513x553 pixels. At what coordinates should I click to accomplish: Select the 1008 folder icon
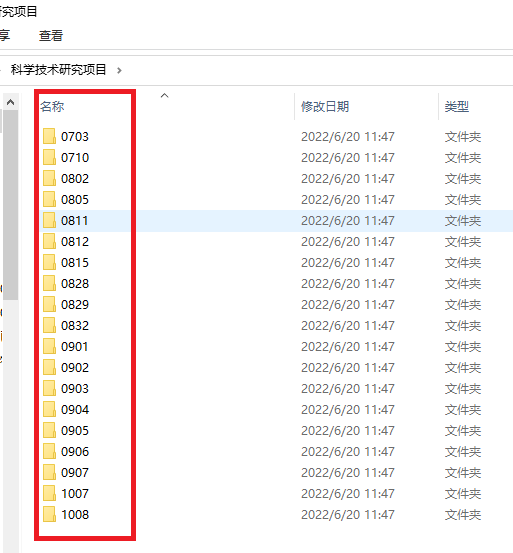coord(49,514)
